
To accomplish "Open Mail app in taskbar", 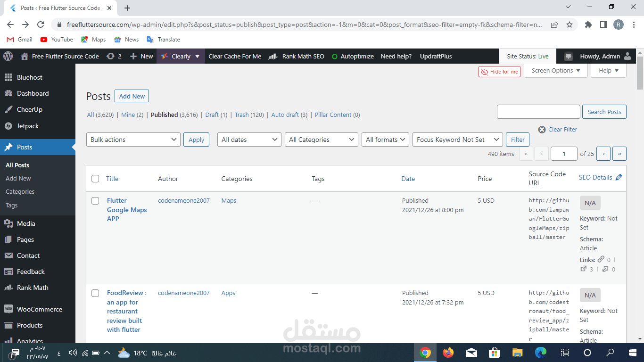I will [471, 353].
